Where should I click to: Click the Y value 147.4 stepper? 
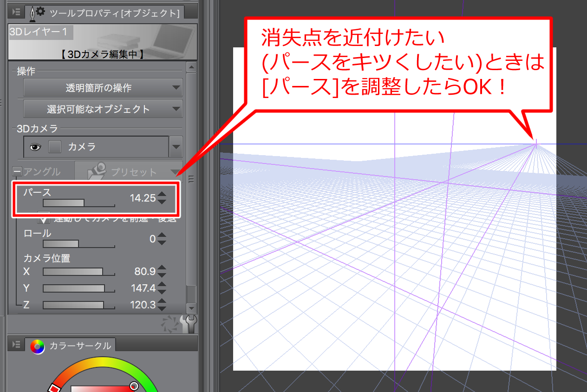tap(162, 288)
